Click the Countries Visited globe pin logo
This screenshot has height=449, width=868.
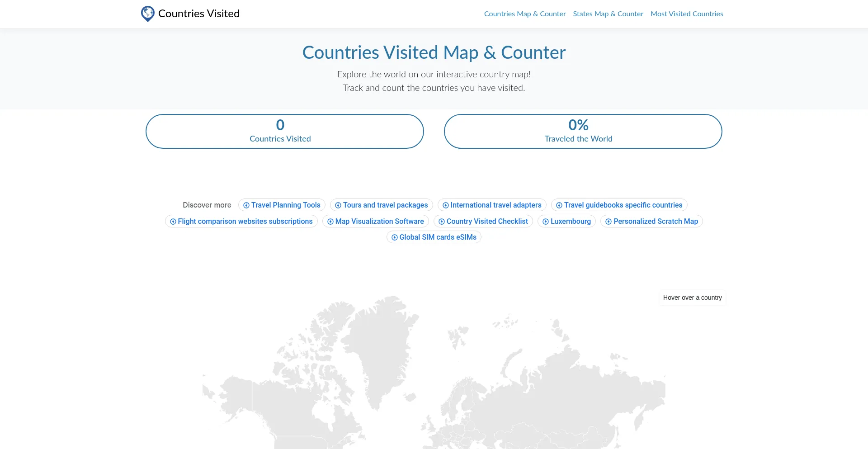coord(147,14)
